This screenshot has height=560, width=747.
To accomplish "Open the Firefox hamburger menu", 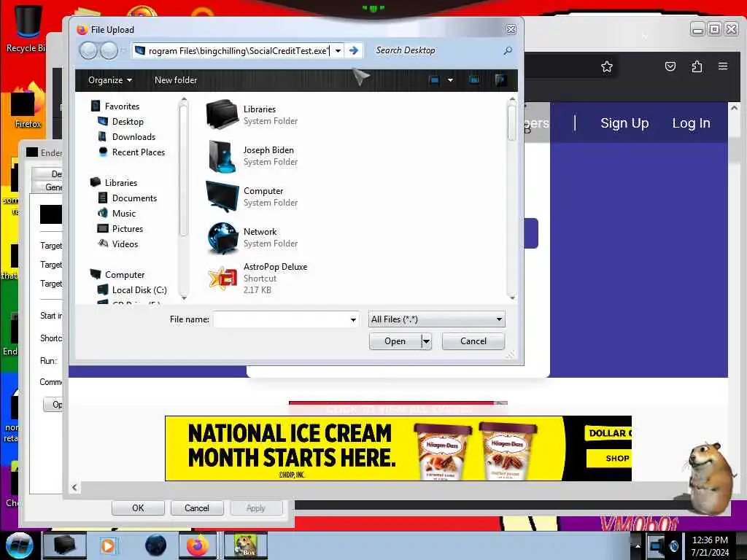I will click(x=723, y=66).
